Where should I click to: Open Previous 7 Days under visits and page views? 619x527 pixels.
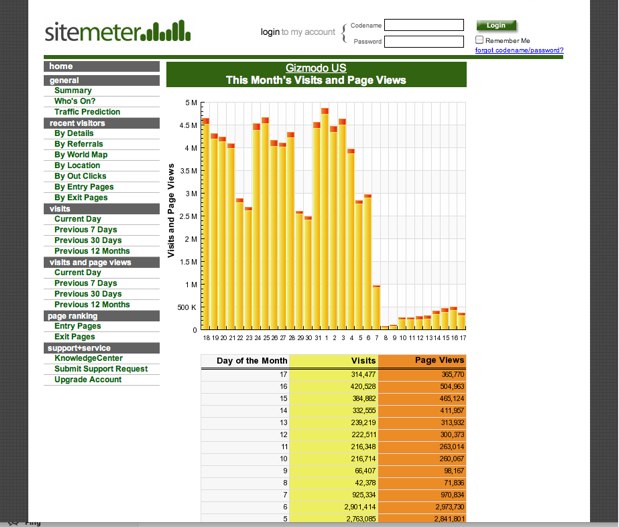tap(85, 283)
